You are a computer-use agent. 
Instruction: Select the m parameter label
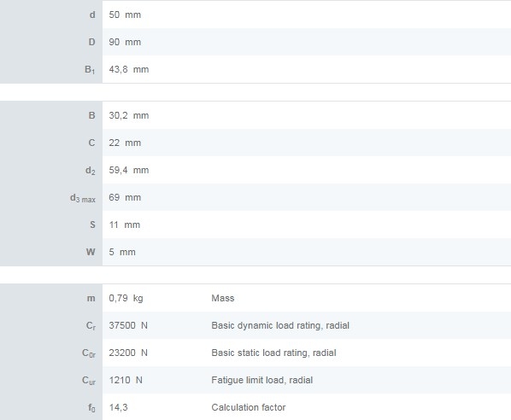(x=91, y=299)
